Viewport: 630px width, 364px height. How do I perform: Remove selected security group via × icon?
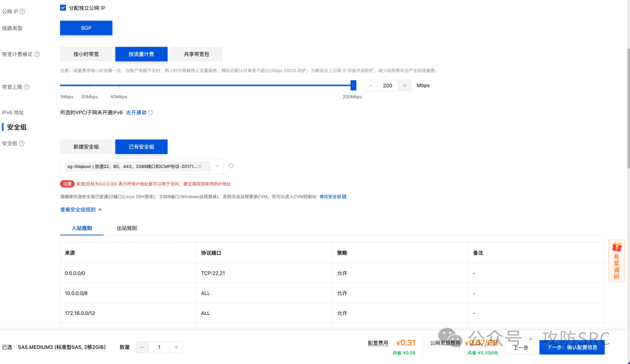tap(199, 166)
